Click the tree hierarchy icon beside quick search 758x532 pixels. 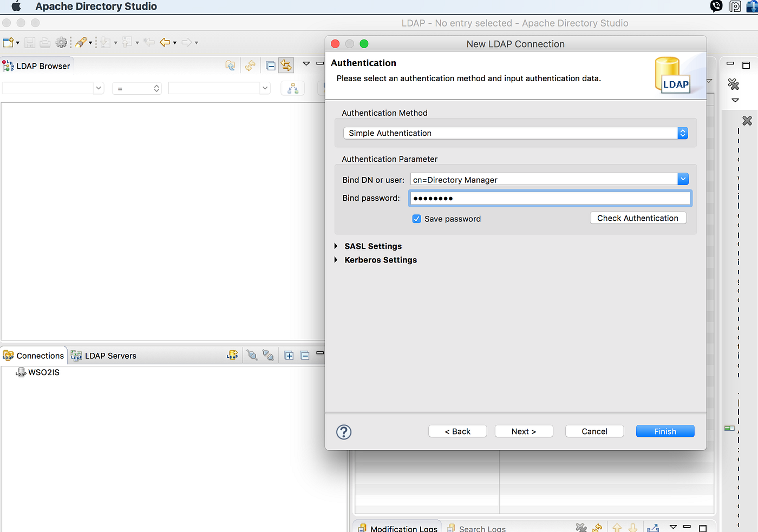[x=293, y=88]
